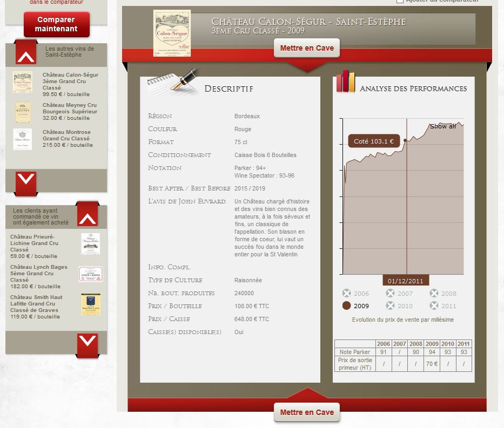This screenshot has width=504, height=428.
Task: Click 'Caisse Bois 6 Bouteilles' packaging value
Action: [x=265, y=155]
